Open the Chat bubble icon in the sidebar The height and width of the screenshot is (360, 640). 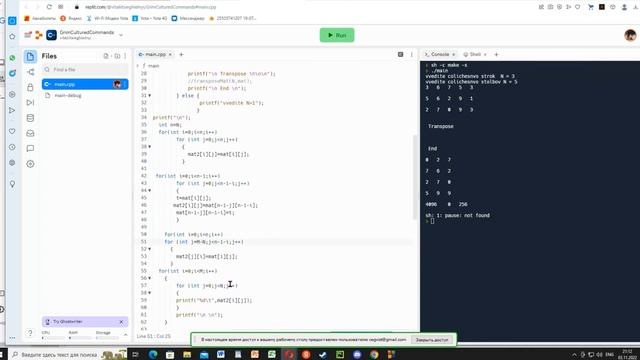(x=30, y=149)
